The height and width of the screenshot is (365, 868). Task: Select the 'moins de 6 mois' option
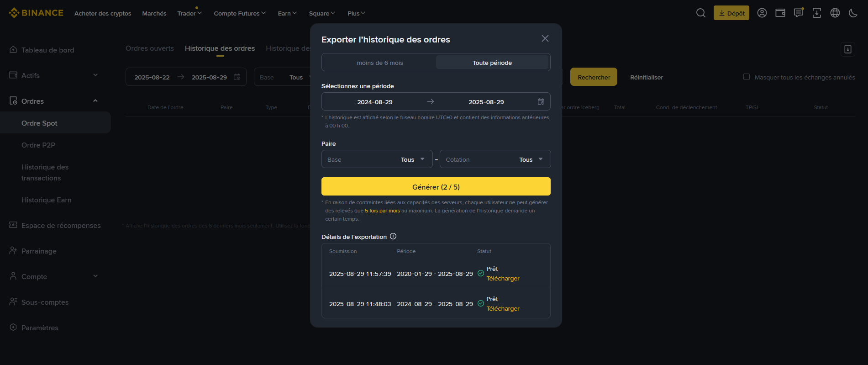pyautogui.click(x=379, y=63)
